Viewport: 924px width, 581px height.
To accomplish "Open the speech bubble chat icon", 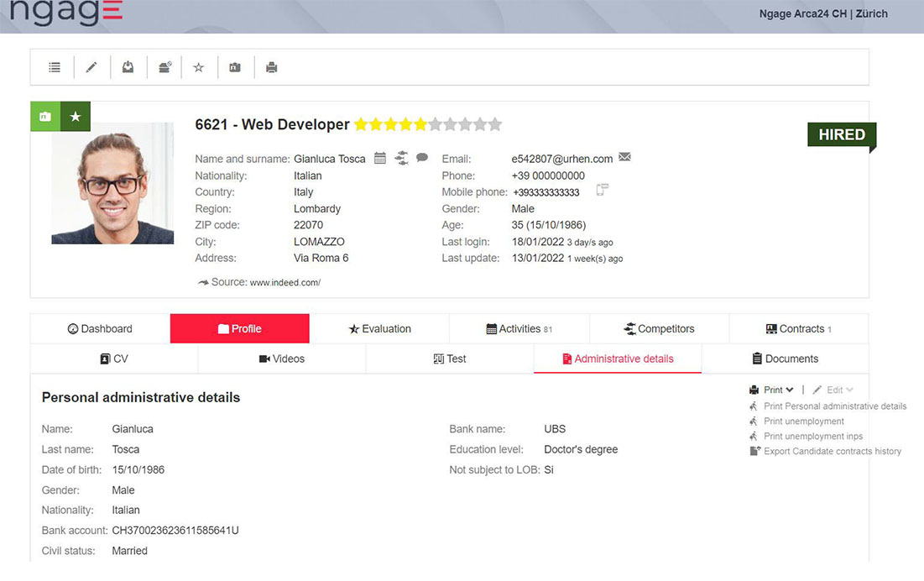I will [x=422, y=158].
